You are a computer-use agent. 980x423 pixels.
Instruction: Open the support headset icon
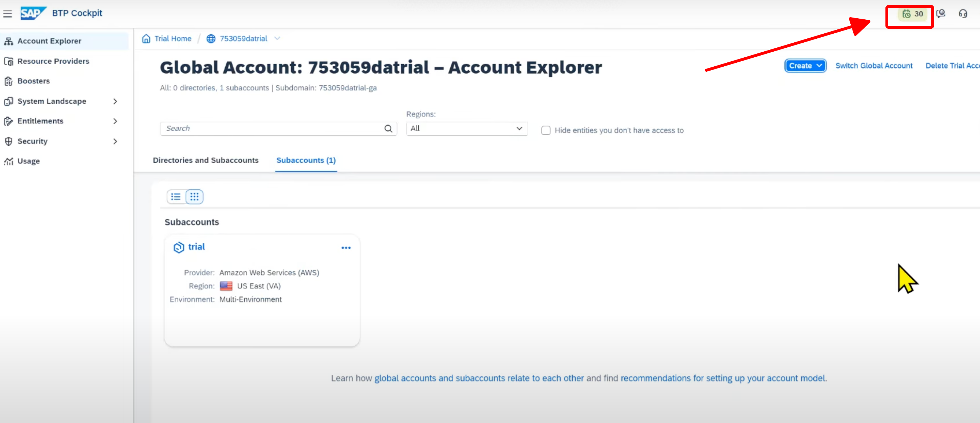(963, 14)
